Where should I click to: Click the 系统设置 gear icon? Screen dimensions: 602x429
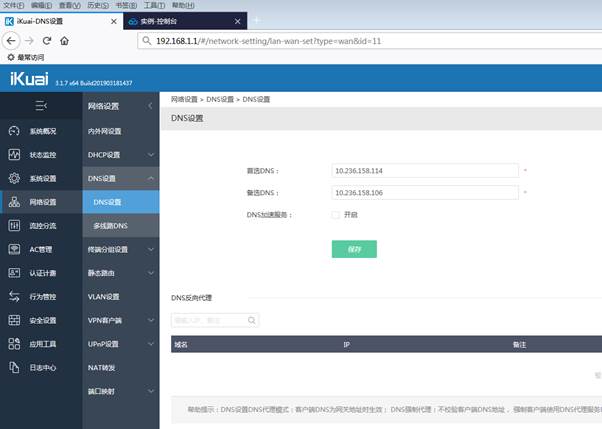[14, 179]
